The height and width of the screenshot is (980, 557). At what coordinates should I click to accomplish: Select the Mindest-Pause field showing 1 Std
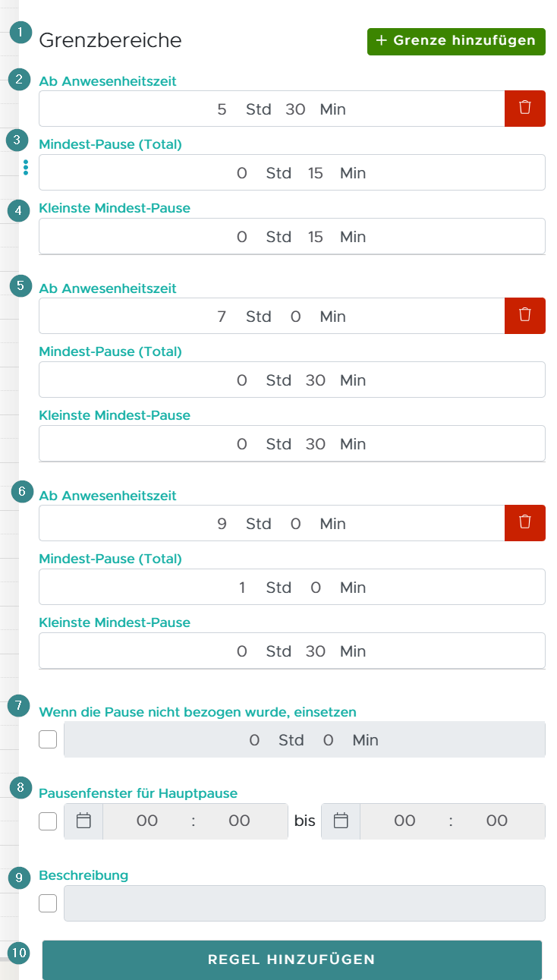click(x=292, y=587)
